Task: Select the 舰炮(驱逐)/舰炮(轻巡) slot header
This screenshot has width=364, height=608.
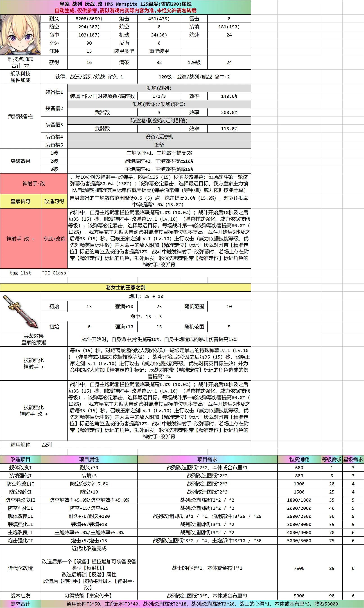Action: 159,104
